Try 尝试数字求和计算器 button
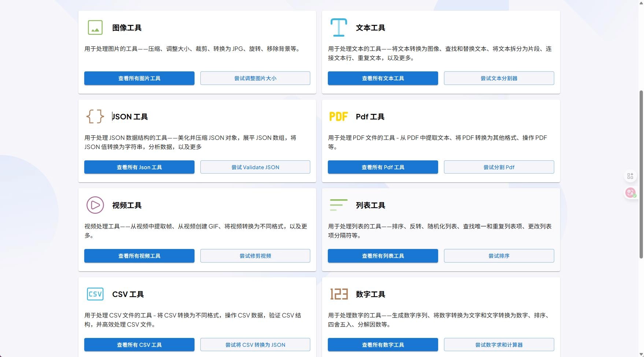 tap(499, 345)
